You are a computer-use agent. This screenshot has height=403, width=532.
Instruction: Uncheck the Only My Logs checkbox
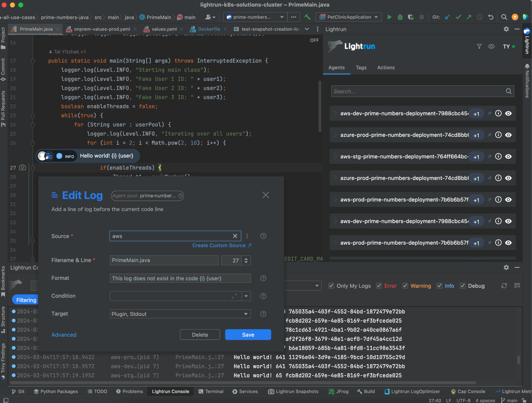point(331,286)
